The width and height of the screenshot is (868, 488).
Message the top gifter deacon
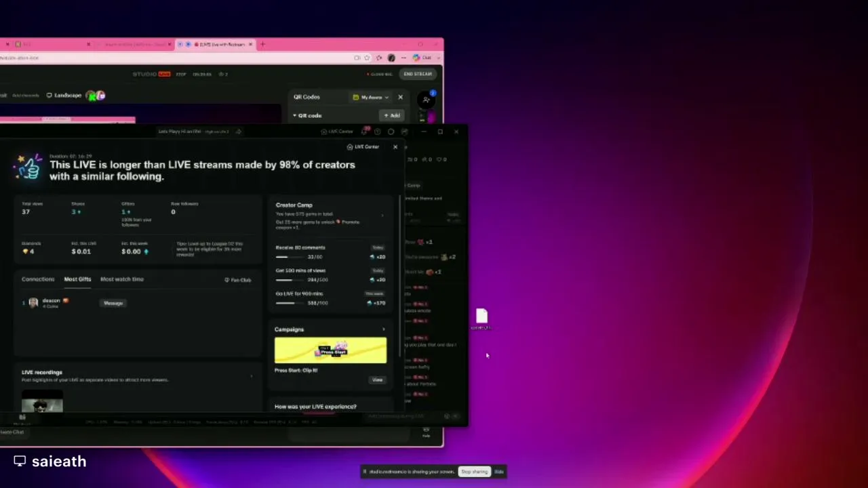click(113, 303)
